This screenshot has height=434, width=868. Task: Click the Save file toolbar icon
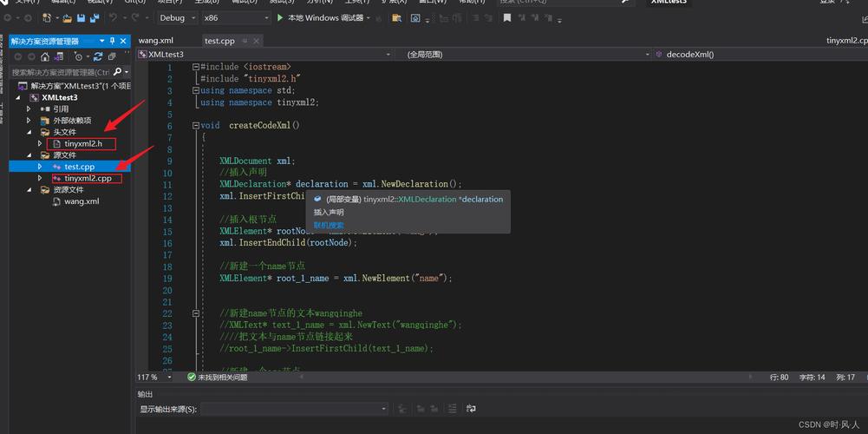tap(81, 17)
